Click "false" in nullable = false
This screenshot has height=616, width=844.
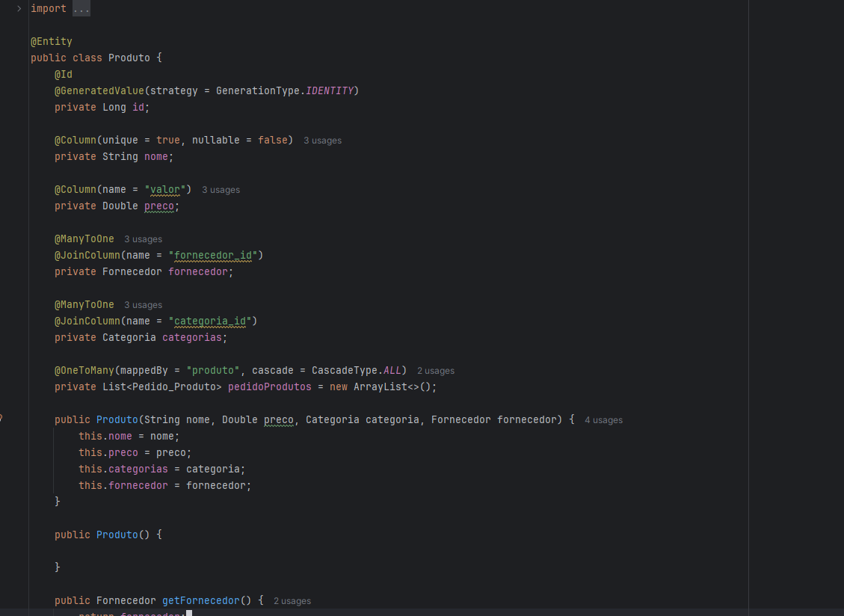coord(273,140)
